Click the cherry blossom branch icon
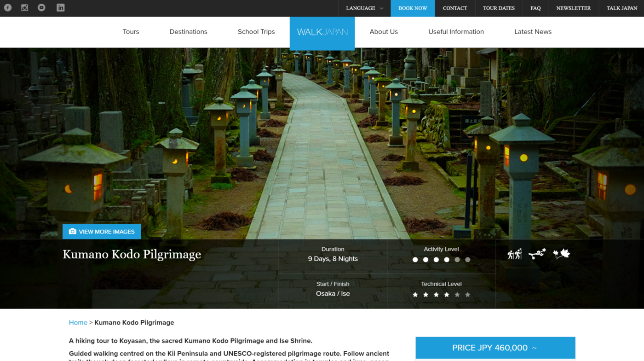Screen dimensions: 644x361 coord(537,254)
